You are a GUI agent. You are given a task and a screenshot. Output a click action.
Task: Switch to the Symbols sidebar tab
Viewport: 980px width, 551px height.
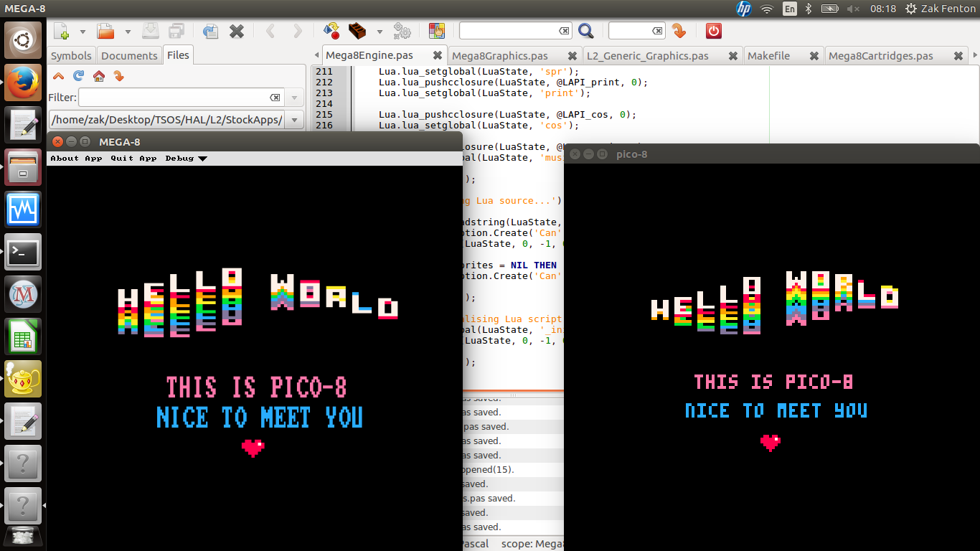(x=71, y=56)
